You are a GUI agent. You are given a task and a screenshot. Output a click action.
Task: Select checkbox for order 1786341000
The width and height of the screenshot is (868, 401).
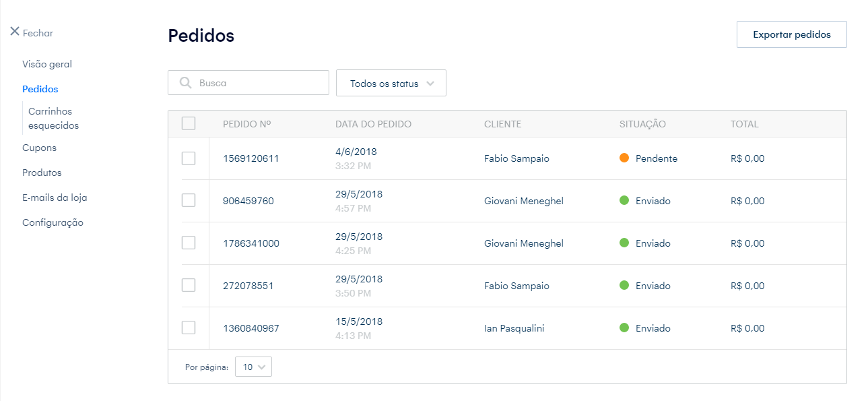coord(189,243)
